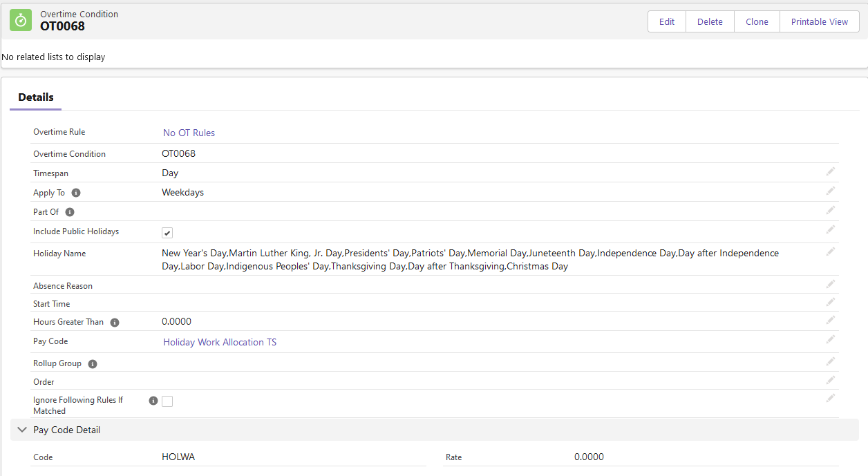The image size is (868, 476).
Task: Click the Overtime Condition stopwatch icon
Action: point(21,21)
